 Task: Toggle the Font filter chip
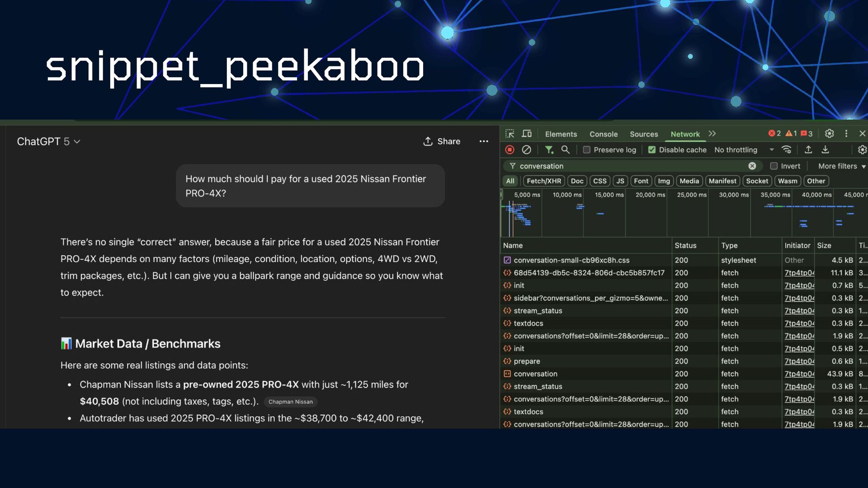(x=641, y=181)
